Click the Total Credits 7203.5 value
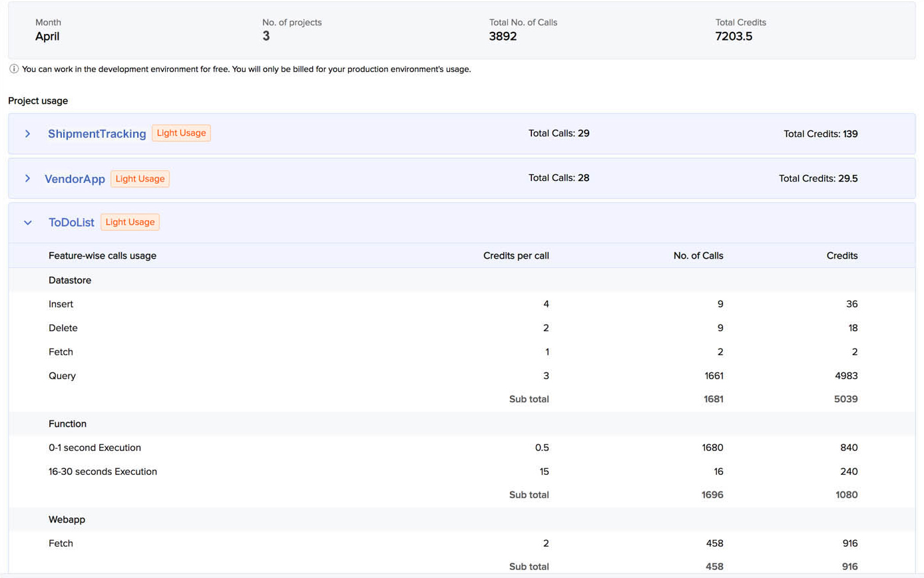This screenshot has height=578, width=924. pos(734,37)
